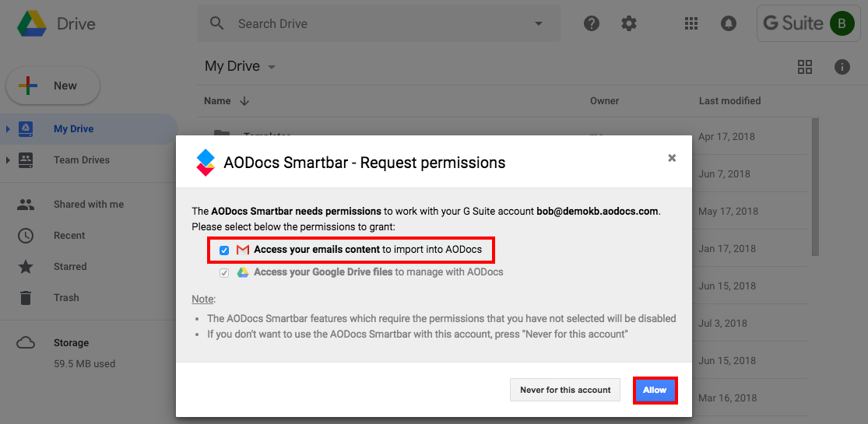Click the Last modified column header
This screenshot has width=868, height=424.
pos(729,100)
